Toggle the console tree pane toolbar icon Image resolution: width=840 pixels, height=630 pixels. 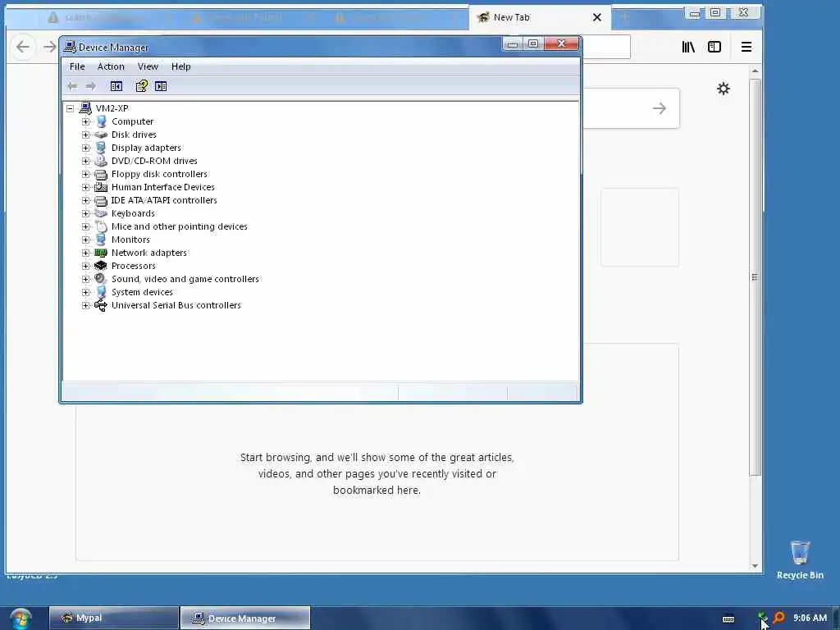tap(116, 86)
